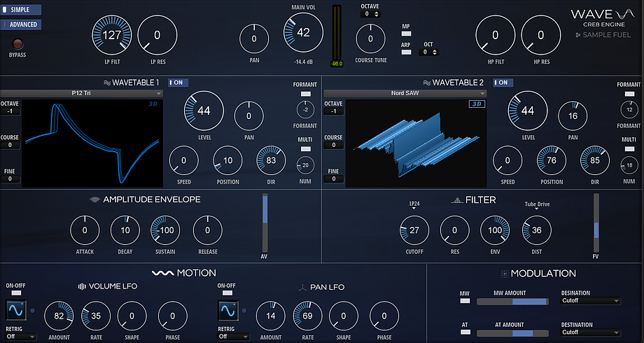Click the top OCTAVE stepper arrows
644x343 pixels.
[377, 14]
